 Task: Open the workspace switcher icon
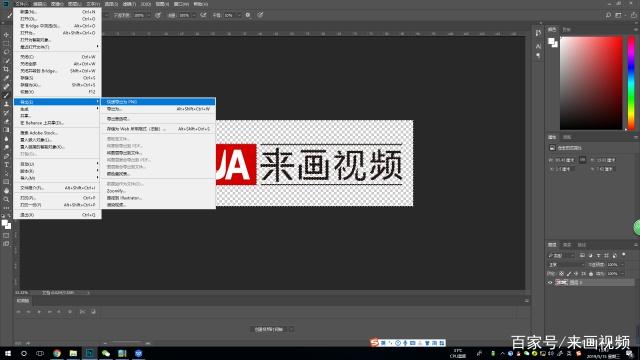tap(618, 15)
